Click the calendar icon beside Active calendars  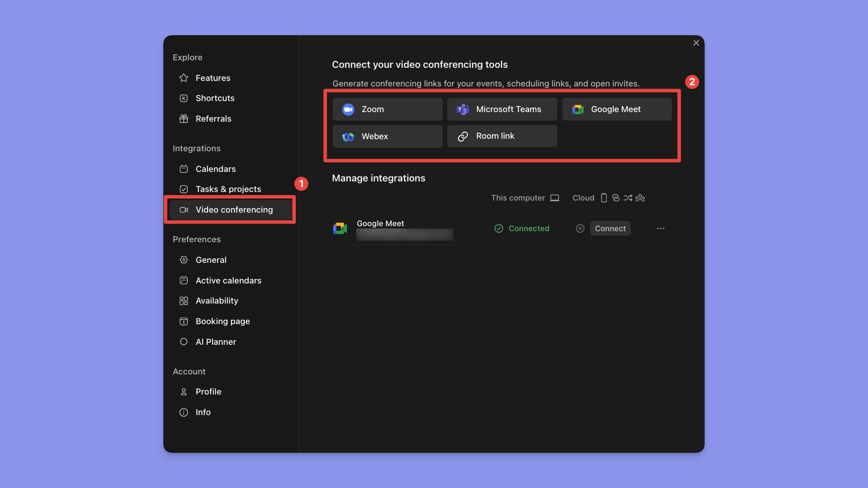point(184,280)
